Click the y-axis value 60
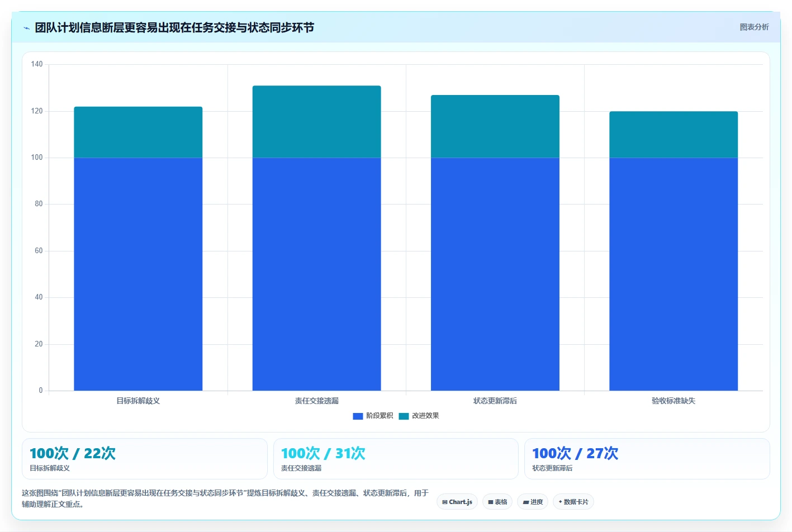 pos(39,251)
